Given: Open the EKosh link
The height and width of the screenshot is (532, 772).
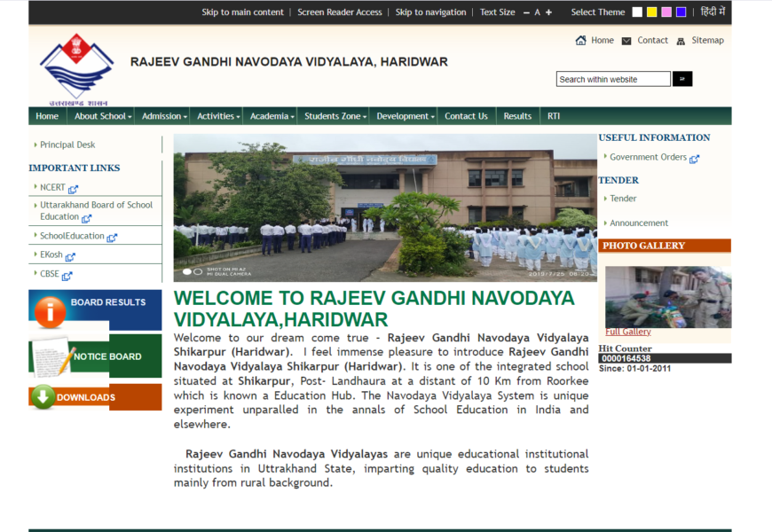Looking at the screenshot, I should click(51, 254).
